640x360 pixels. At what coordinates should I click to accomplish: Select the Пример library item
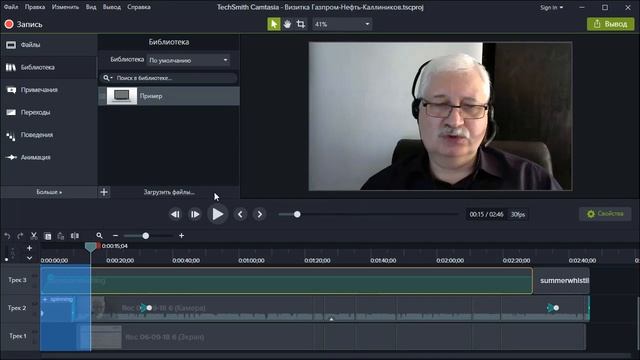point(169,96)
